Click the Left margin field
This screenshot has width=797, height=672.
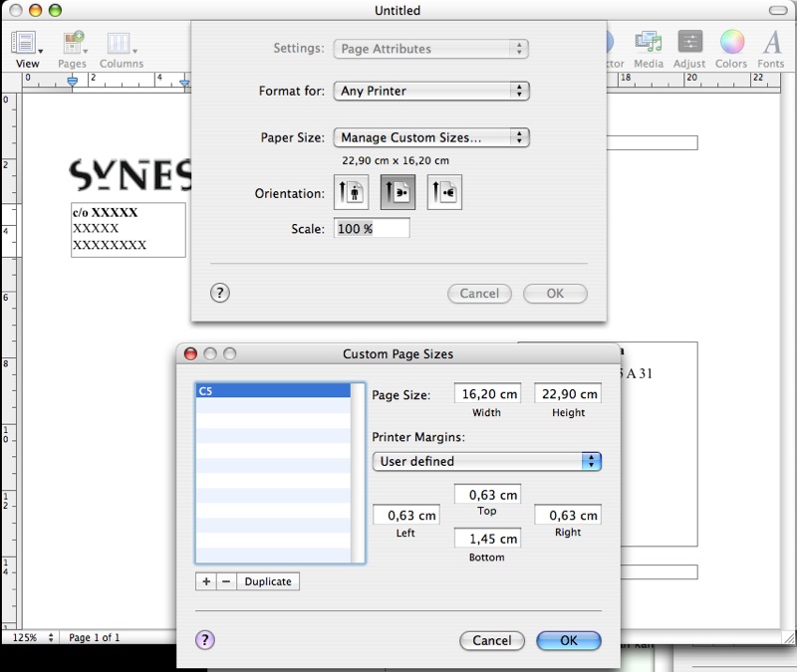click(x=406, y=515)
